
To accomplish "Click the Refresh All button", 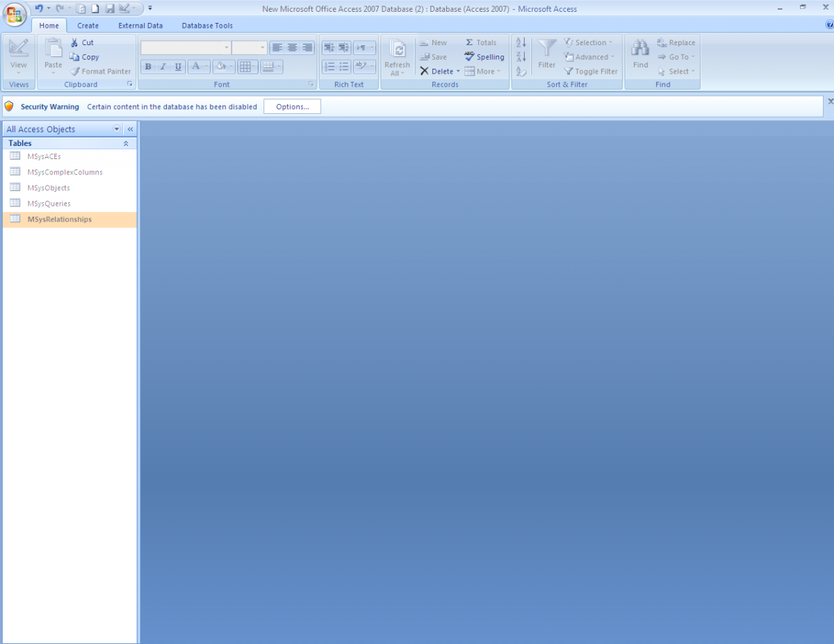I will (x=398, y=57).
